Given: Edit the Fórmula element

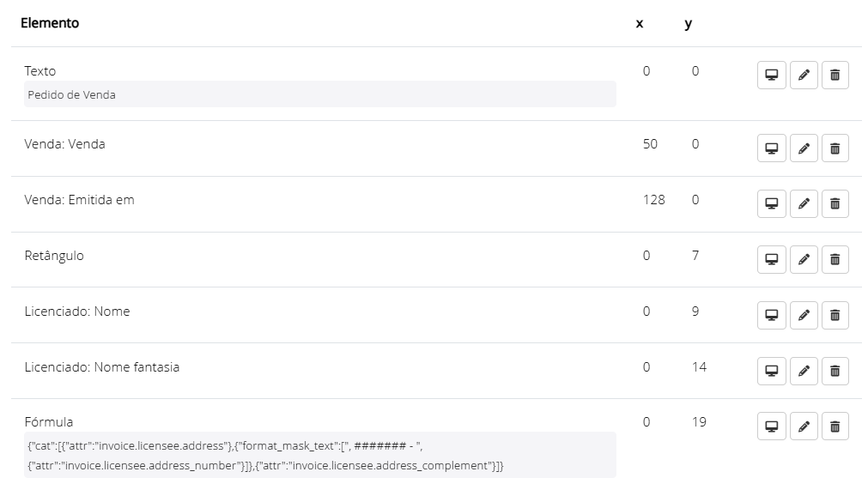Looking at the screenshot, I should coord(804,426).
